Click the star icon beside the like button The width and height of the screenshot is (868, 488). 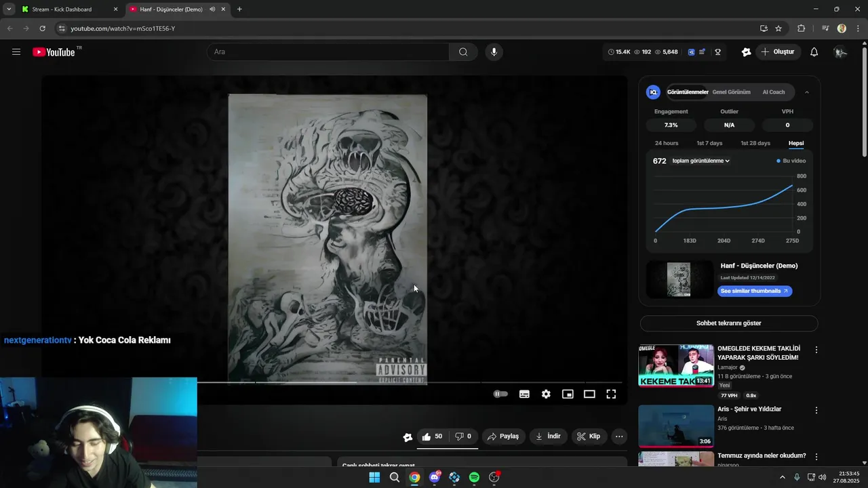(x=407, y=437)
